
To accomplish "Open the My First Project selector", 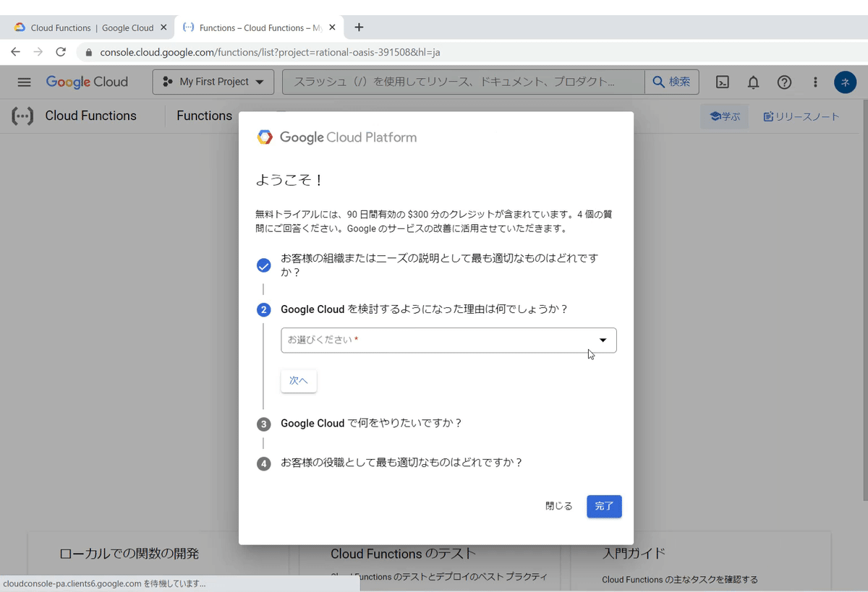I will [213, 82].
